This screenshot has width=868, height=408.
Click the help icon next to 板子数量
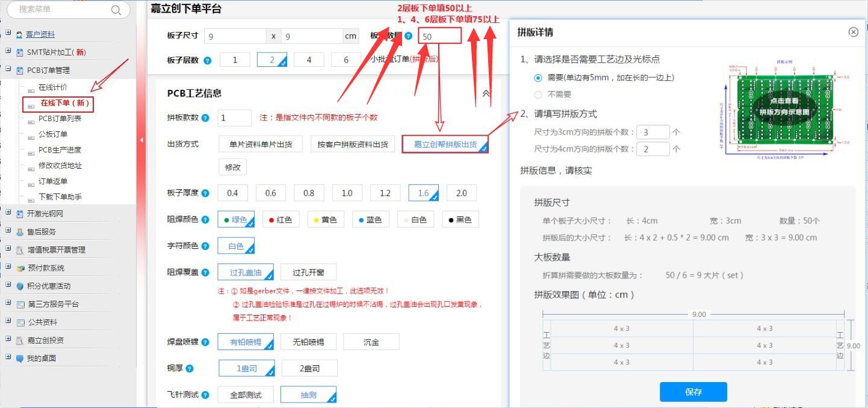point(408,36)
